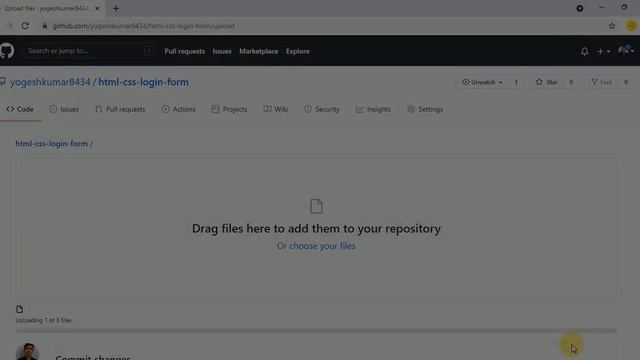Switch to the Wiki tab

[276, 109]
